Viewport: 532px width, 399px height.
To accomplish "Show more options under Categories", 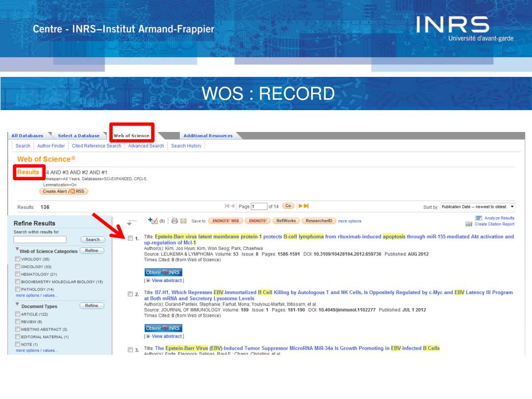I will (x=37, y=296).
